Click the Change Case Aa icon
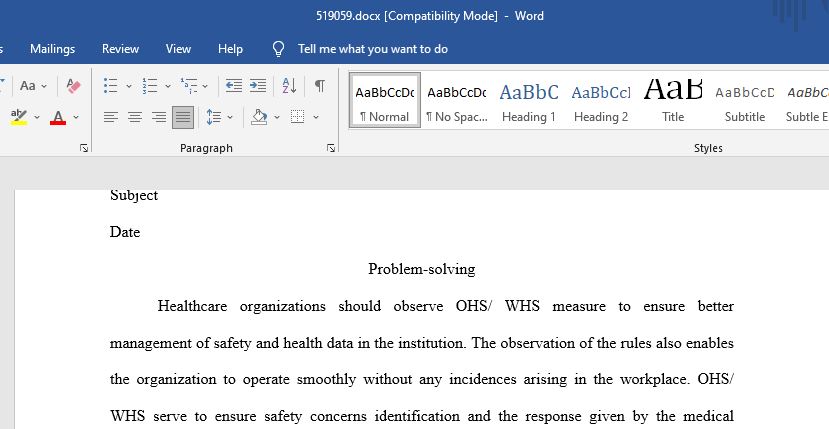The width and height of the screenshot is (829, 429). [x=27, y=86]
